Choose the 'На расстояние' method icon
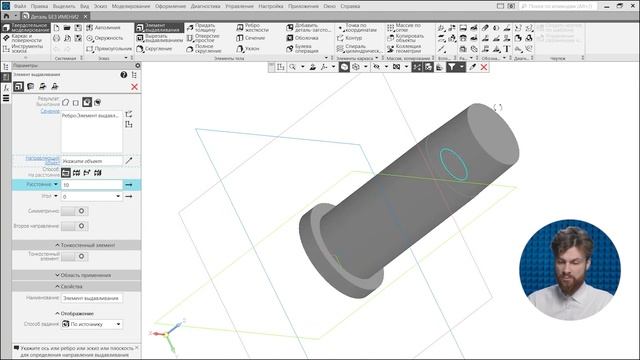 point(66,173)
